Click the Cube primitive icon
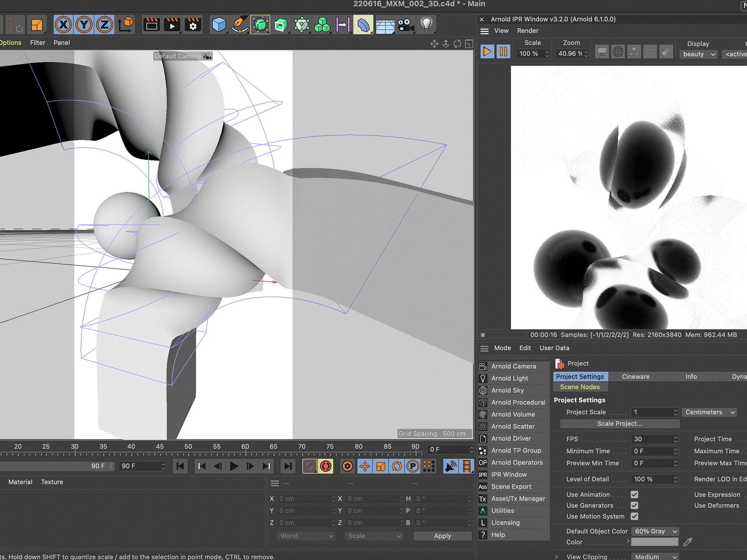 point(219,25)
